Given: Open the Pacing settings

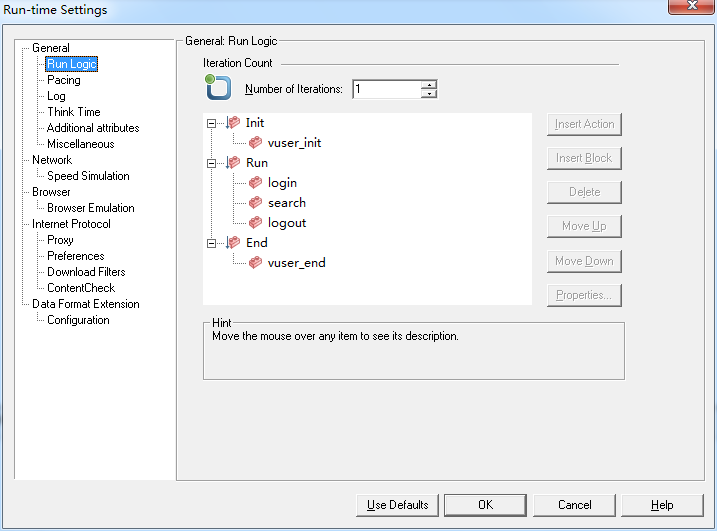Looking at the screenshot, I should (x=64, y=80).
